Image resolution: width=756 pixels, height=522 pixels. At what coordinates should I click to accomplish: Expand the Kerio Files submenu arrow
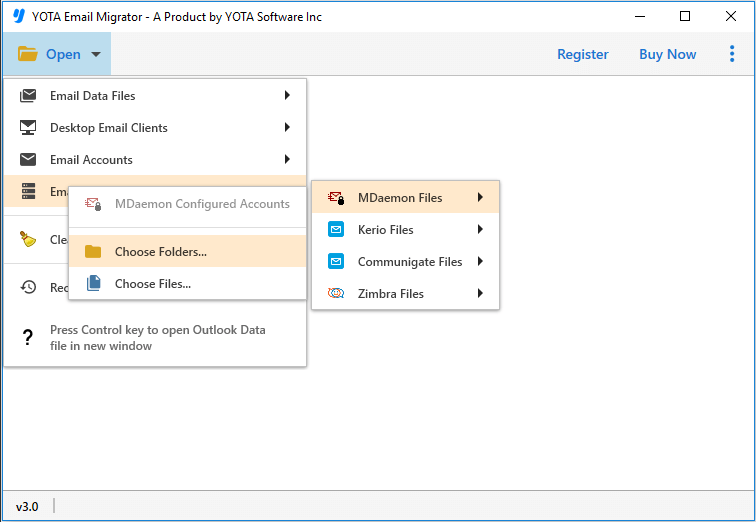tap(480, 229)
